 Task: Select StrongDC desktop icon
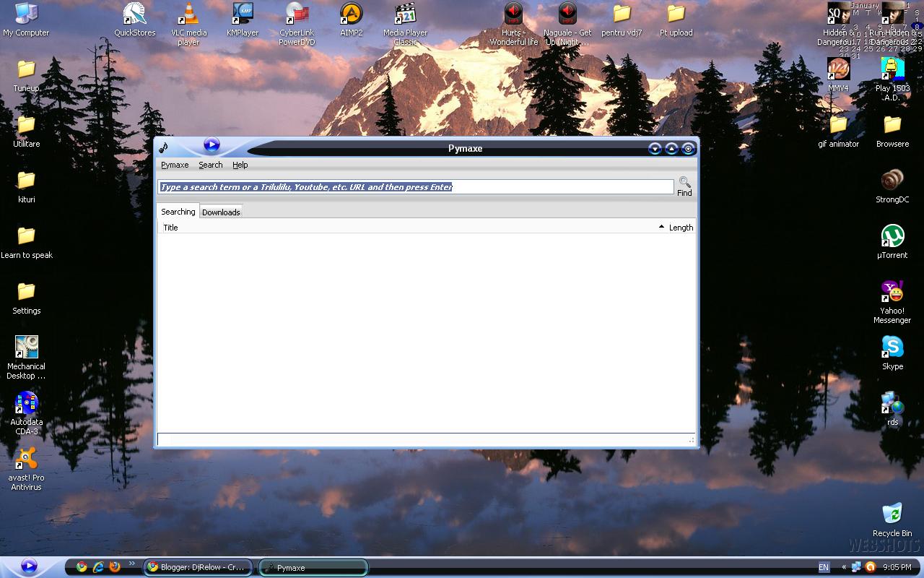pyautogui.click(x=892, y=186)
